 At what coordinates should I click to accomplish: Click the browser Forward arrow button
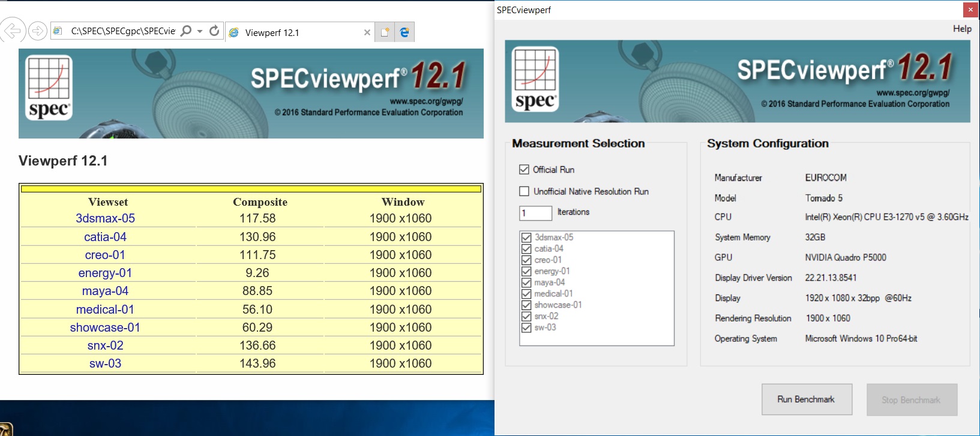click(x=37, y=31)
